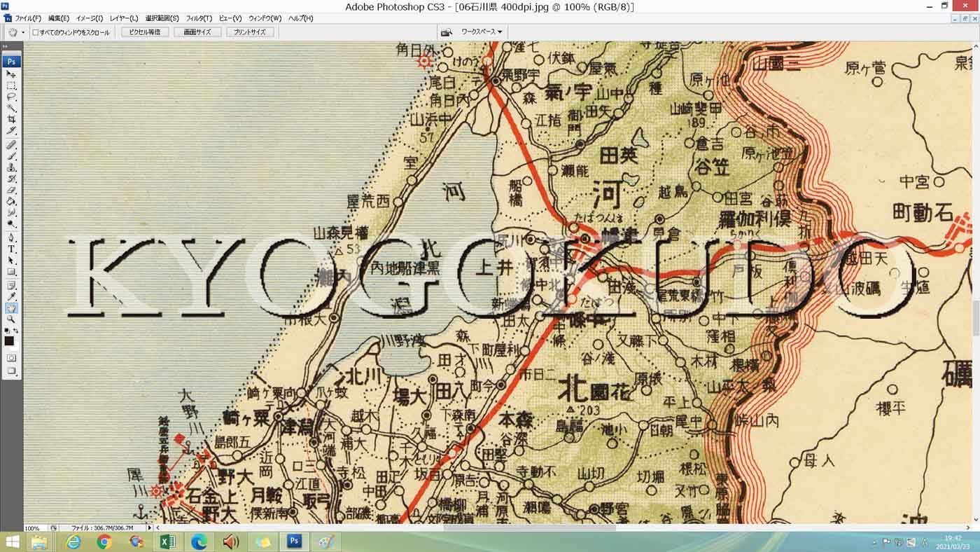
Task: Expand the toolbox double-arrow
Action: tap(6, 47)
